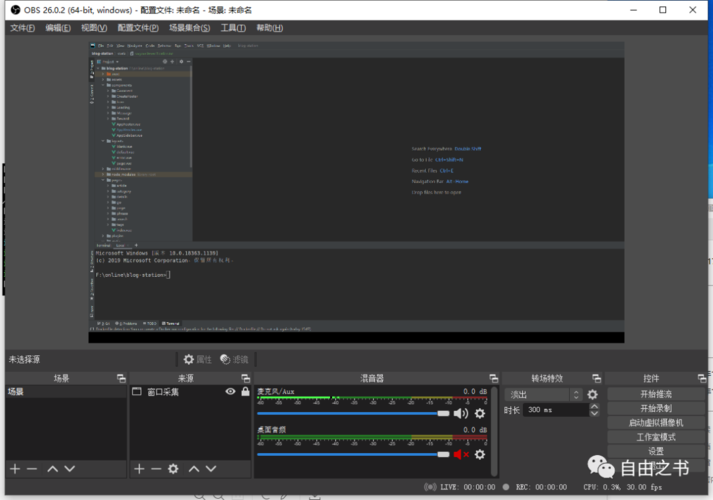Move source down with the down arrow

click(x=211, y=469)
